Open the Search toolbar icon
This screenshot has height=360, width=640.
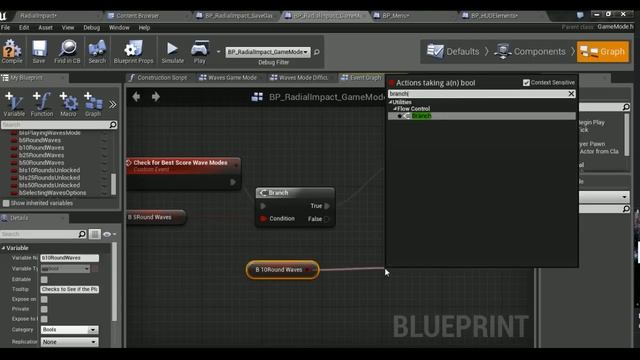[x=97, y=51]
